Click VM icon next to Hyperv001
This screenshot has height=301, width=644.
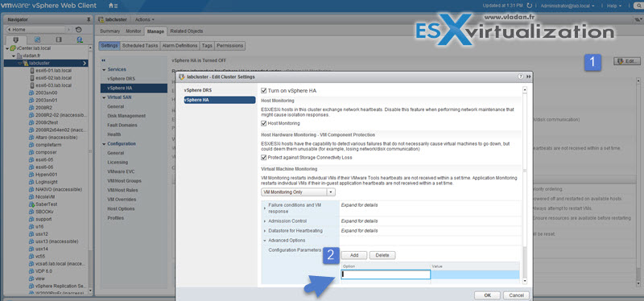coord(31,175)
